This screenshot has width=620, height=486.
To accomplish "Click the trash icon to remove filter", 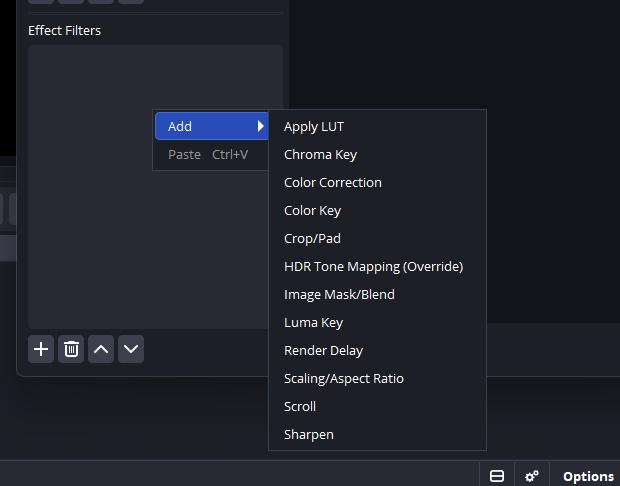I will 71,349.
